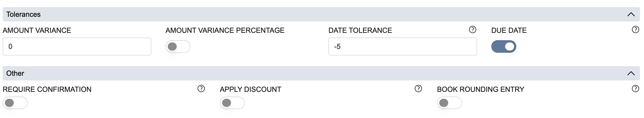
Task: Click the APPLY DISCOUNT label text
Action: pos(250,89)
